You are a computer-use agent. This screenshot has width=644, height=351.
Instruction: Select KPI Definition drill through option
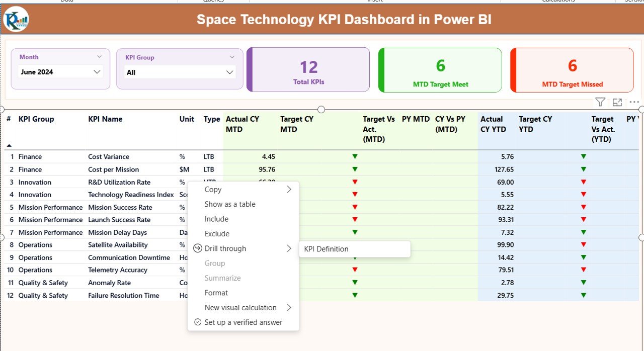click(326, 249)
